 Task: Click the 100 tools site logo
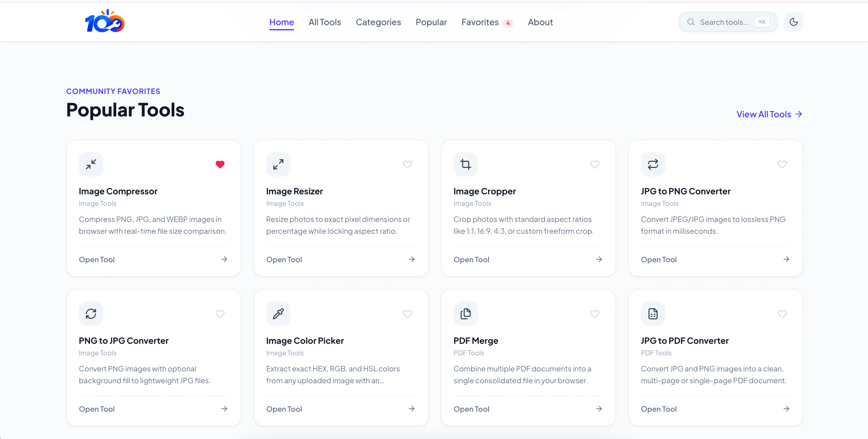(x=105, y=21)
